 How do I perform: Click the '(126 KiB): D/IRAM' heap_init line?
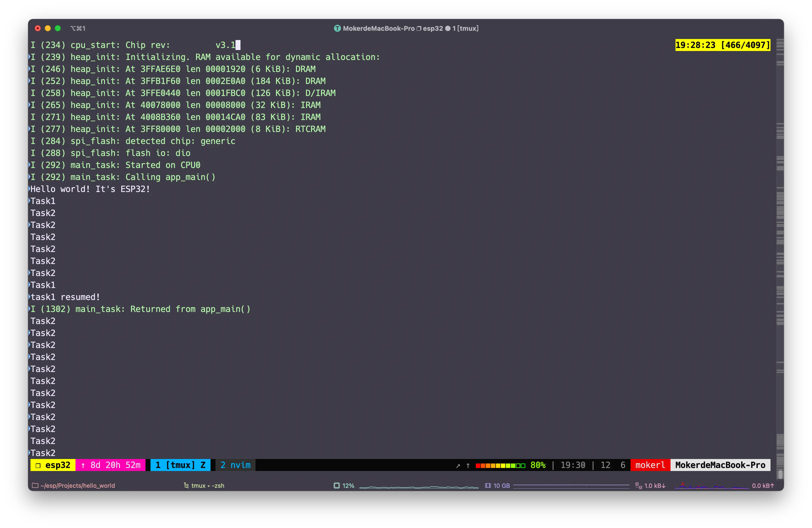tap(183, 93)
